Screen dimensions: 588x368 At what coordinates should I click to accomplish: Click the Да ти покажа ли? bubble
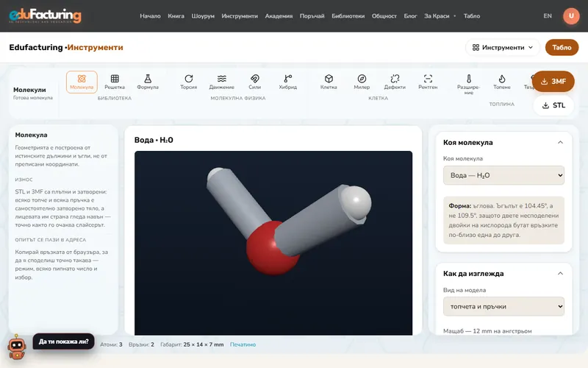click(x=64, y=342)
